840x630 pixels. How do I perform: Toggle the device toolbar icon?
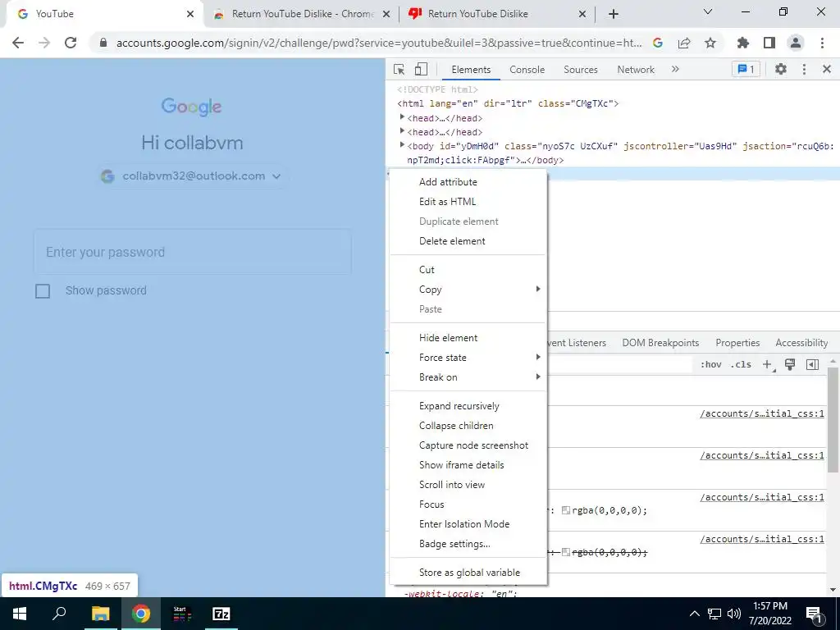pos(421,69)
